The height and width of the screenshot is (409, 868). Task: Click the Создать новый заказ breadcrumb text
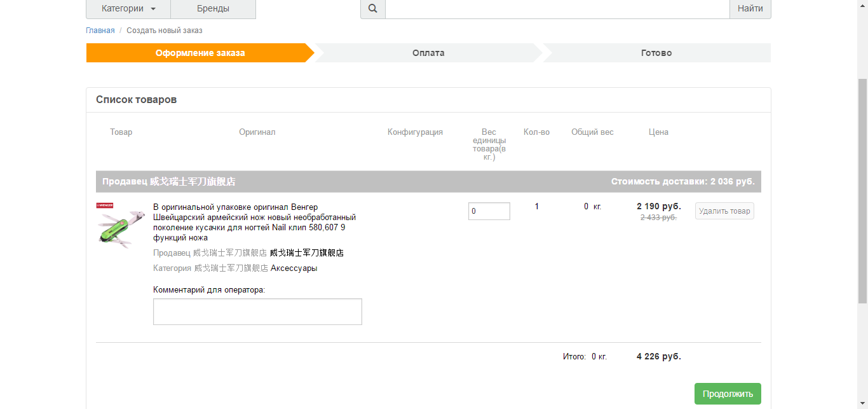click(165, 31)
